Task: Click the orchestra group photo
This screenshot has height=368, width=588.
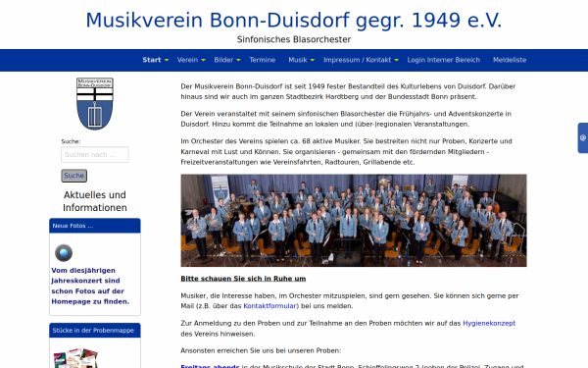Action: click(354, 221)
